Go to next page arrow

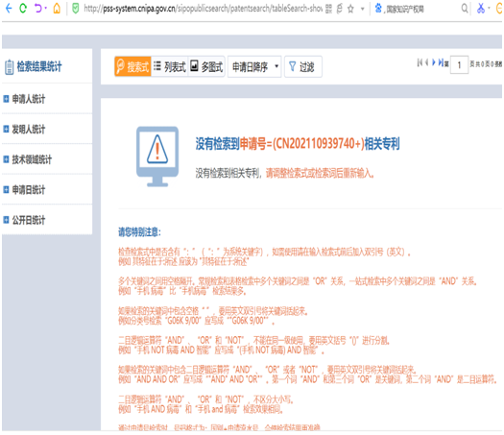click(434, 62)
